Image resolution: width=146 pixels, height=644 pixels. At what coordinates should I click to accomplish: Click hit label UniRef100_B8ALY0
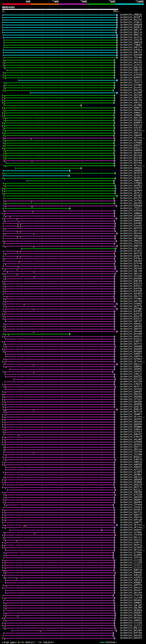point(131,35)
